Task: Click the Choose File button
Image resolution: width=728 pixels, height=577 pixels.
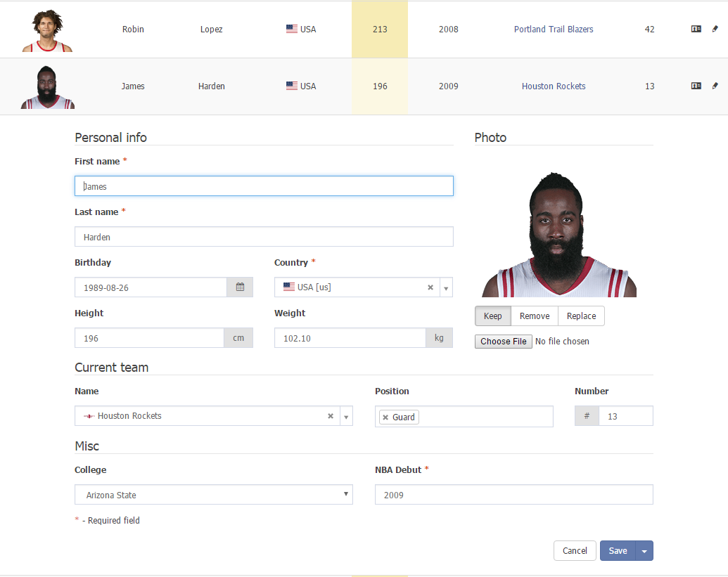Action: pos(504,342)
